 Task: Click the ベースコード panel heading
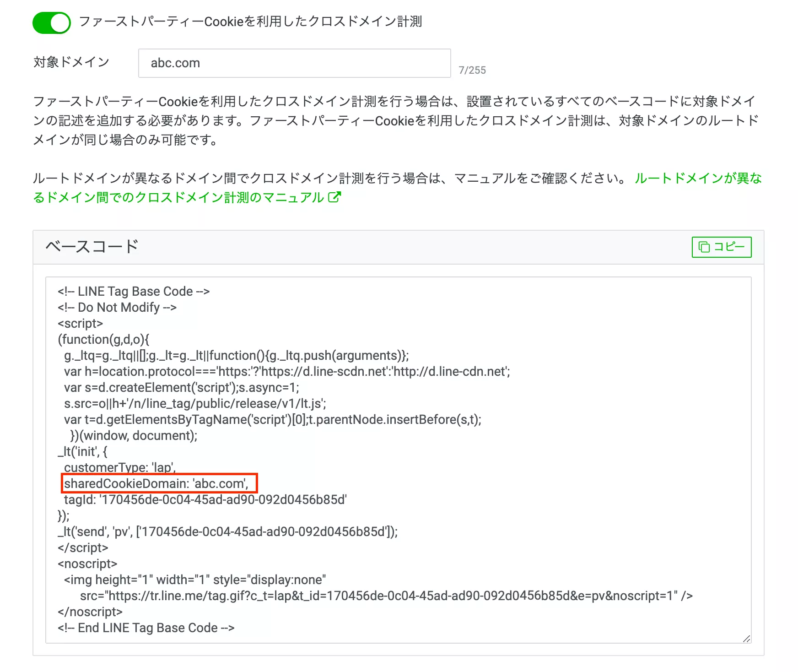92,247
